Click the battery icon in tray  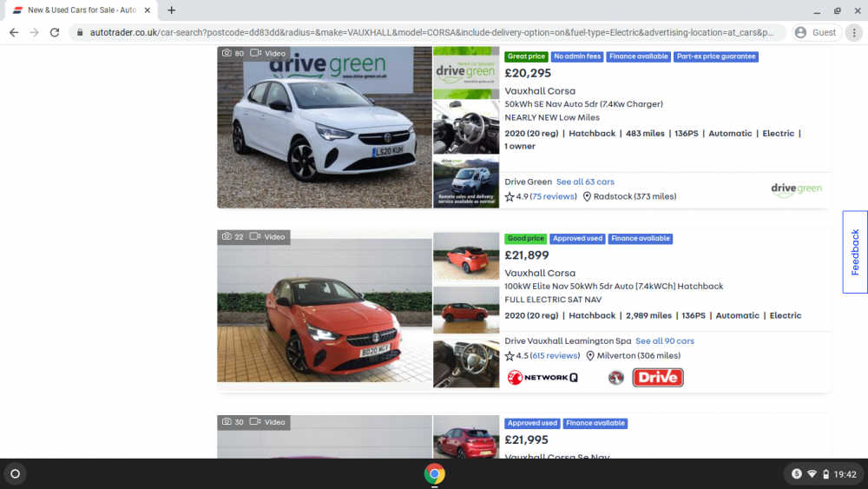(x=826, y=474)
